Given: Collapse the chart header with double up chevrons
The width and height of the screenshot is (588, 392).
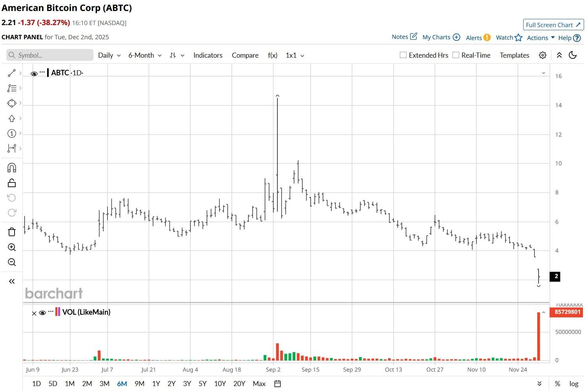Looking at the screenshot, I should coord(559,55).
